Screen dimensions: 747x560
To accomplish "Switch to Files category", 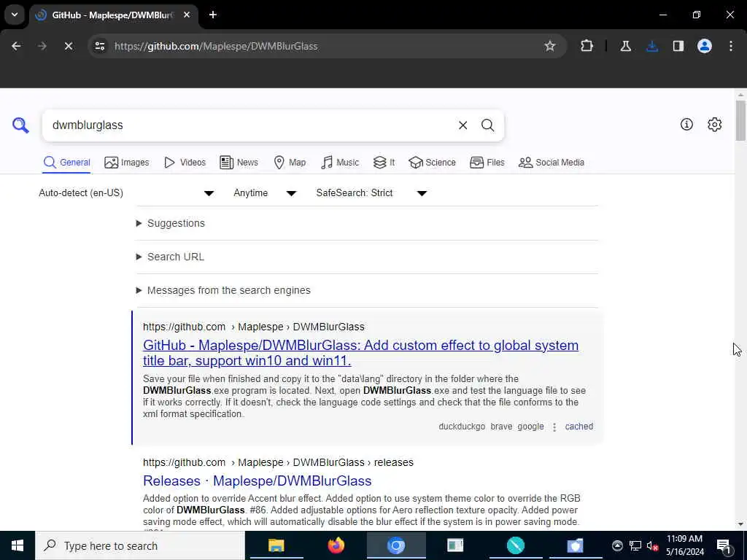I will pos(487,163).
